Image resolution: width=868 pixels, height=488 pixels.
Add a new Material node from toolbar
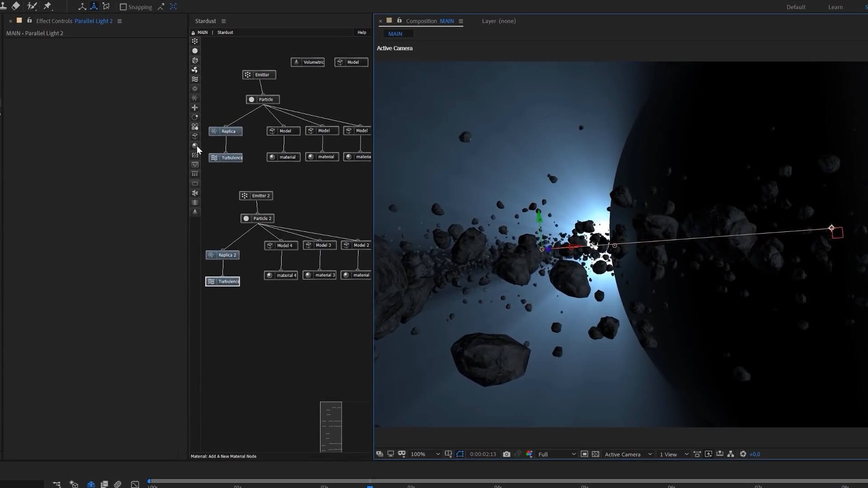tap(195, 145)
